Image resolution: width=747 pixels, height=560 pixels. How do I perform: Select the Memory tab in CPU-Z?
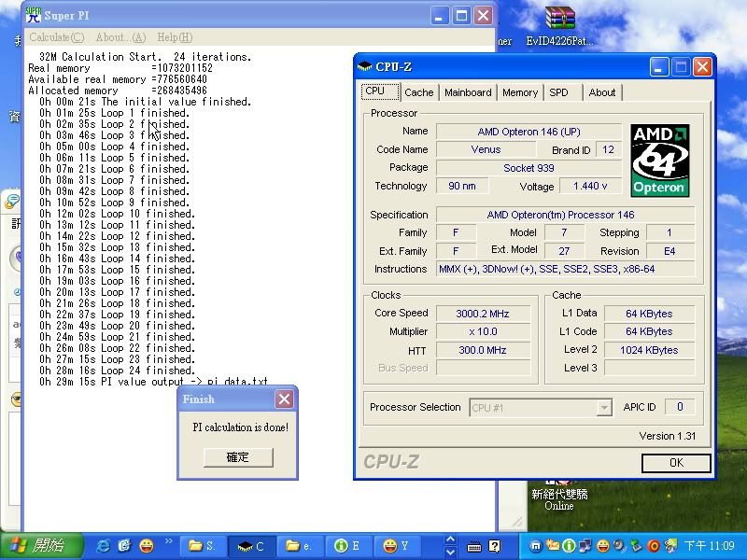519,92
